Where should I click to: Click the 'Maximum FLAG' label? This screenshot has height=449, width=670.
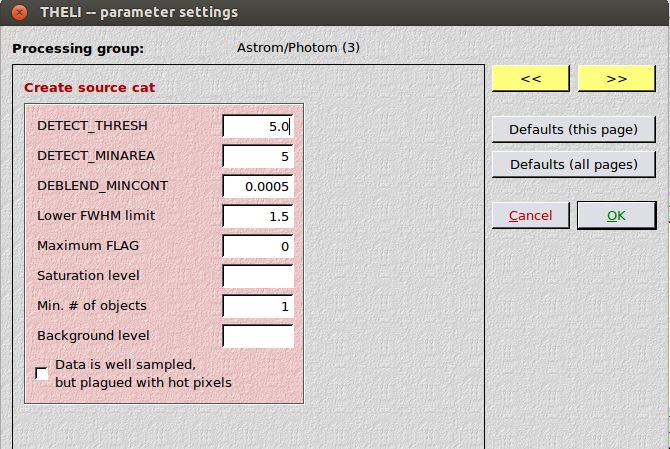(88, 246)
